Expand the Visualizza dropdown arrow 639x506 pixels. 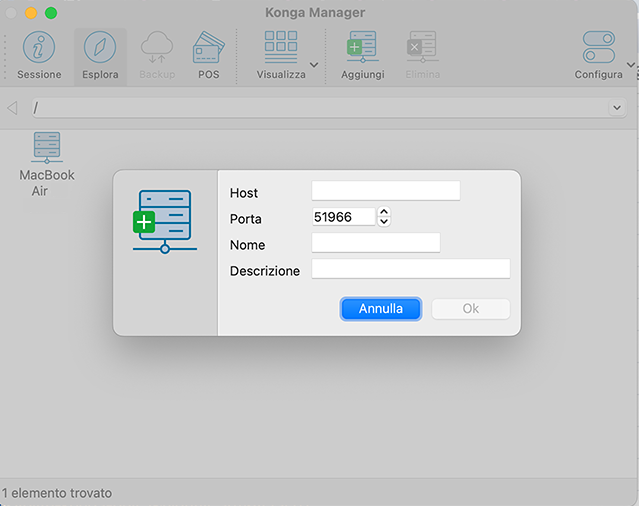point(314,65)
